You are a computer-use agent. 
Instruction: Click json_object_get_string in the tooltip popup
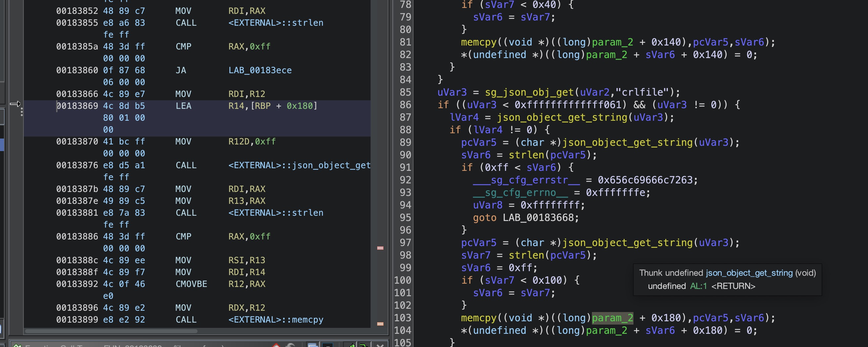pos(749,273)
